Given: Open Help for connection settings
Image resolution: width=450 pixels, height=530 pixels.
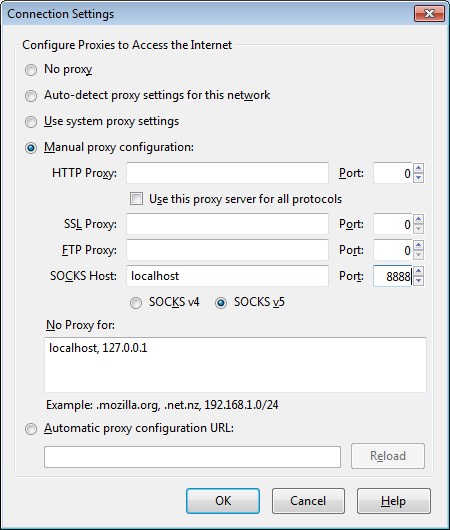Looking at the screenshot, I should (394, 501).
